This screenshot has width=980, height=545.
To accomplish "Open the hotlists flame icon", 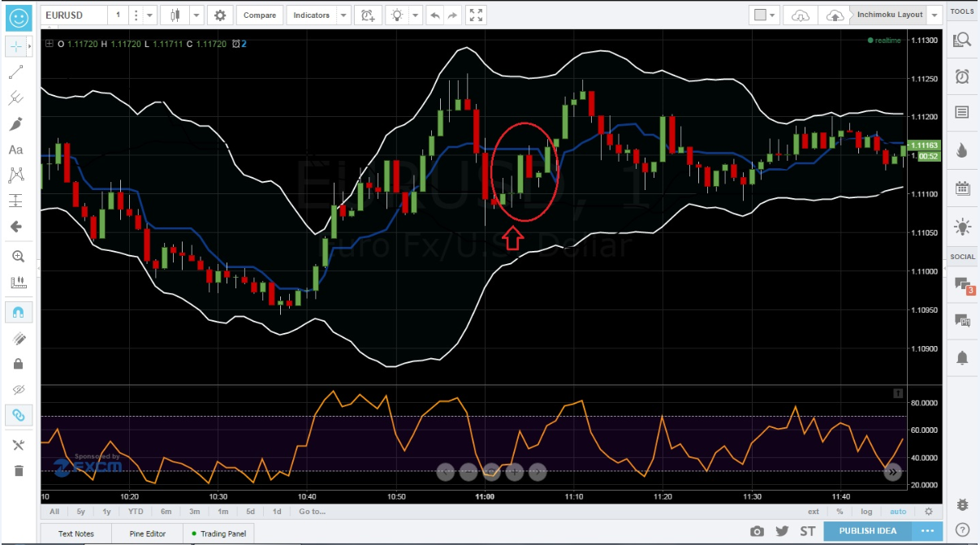I will 962,150.
